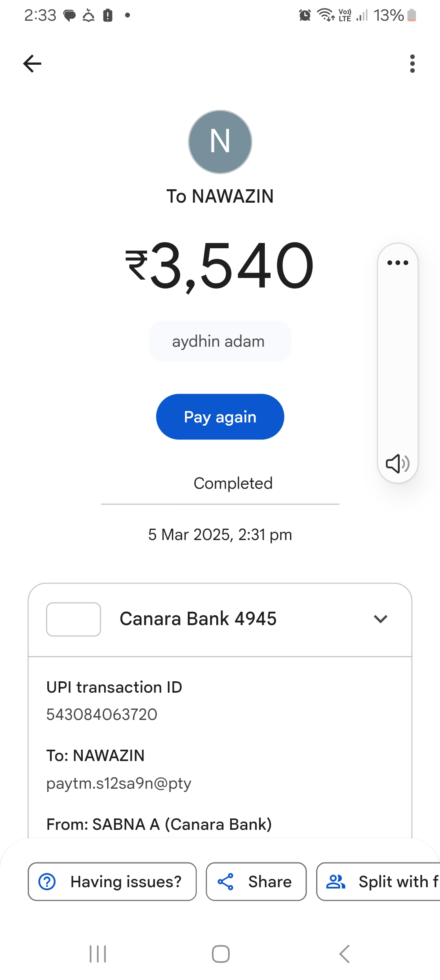The image size is (440, 980).
Task: Tap the Android home navigation button
Action: click(220, 954)
